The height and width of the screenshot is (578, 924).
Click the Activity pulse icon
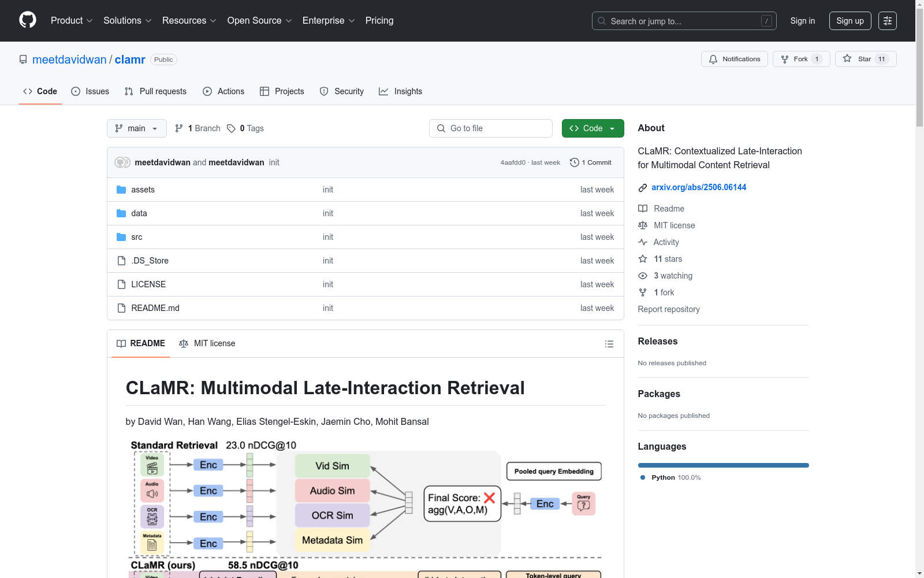point(643,242)
